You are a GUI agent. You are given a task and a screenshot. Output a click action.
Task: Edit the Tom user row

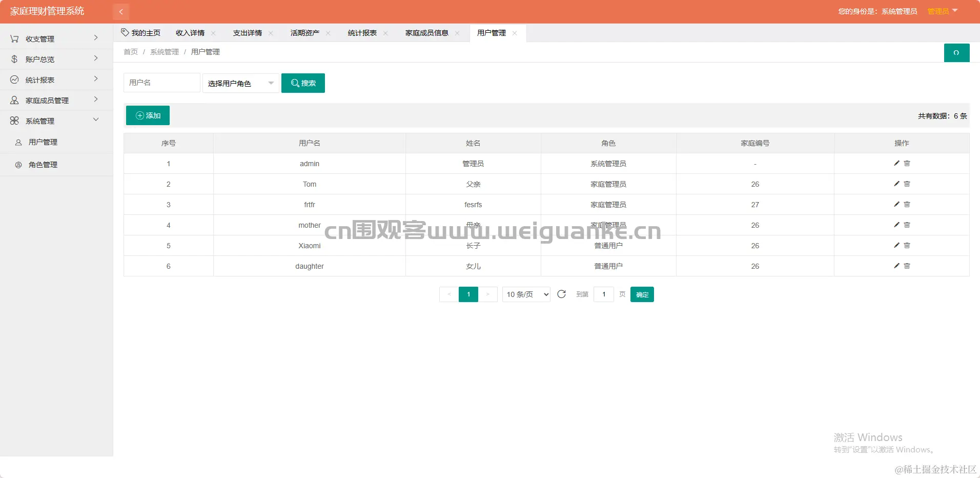click(x=896, y=184)
